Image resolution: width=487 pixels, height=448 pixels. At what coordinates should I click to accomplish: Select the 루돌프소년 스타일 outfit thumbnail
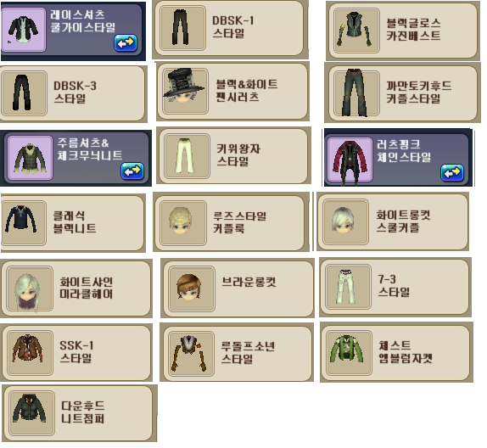pyautogui.click(x=191, y=354)
